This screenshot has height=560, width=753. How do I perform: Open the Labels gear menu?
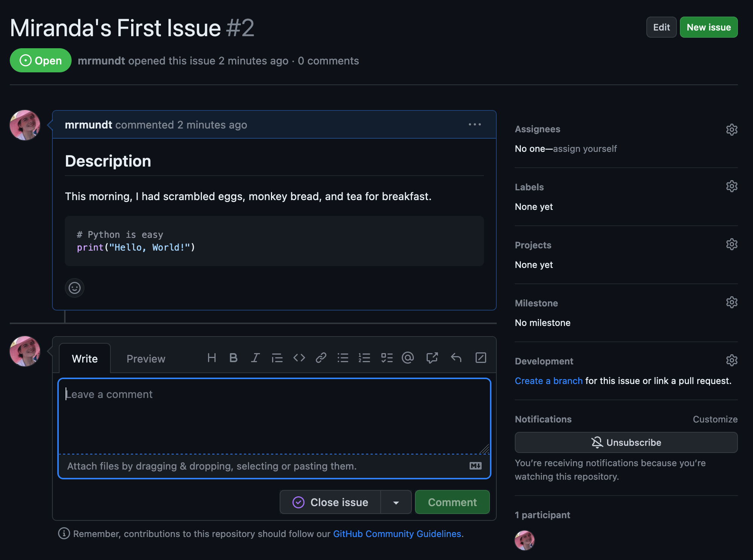732,186
